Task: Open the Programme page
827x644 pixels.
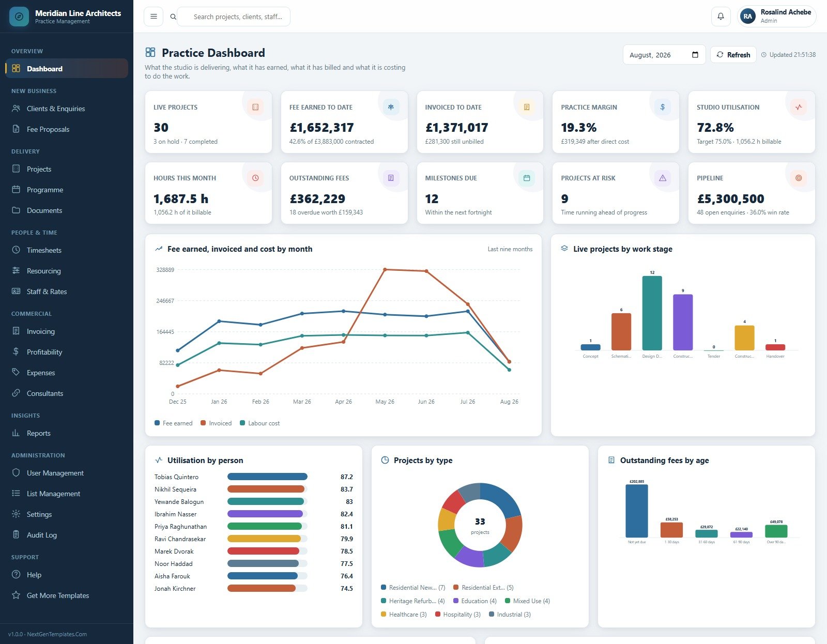Action: point(67,190)
